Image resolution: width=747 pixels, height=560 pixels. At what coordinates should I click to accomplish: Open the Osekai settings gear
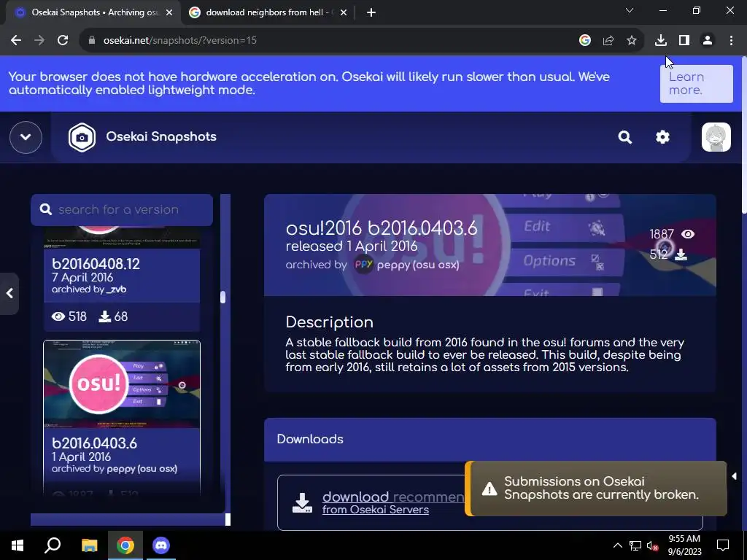662,137
